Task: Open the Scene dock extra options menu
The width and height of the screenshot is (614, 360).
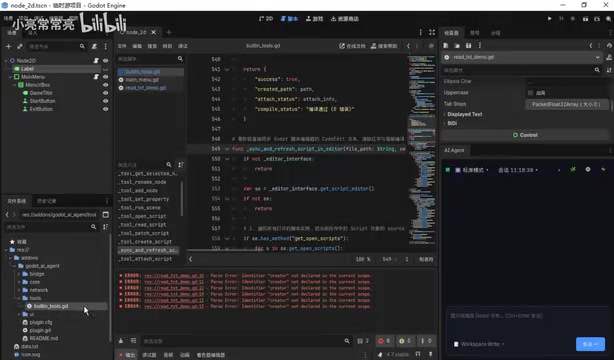Action: point(105,46)
